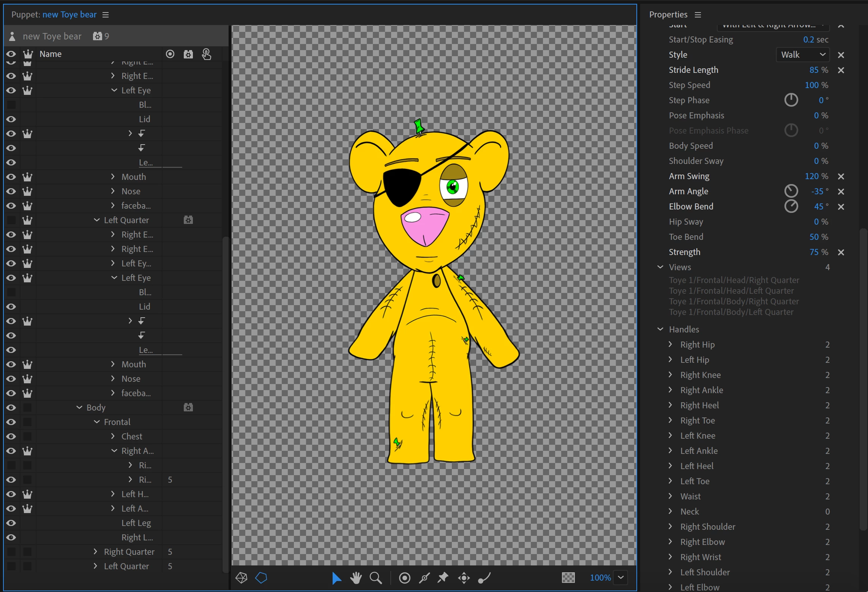
Task: Show the Right Quarter layer via eye box
Action: 11,552
